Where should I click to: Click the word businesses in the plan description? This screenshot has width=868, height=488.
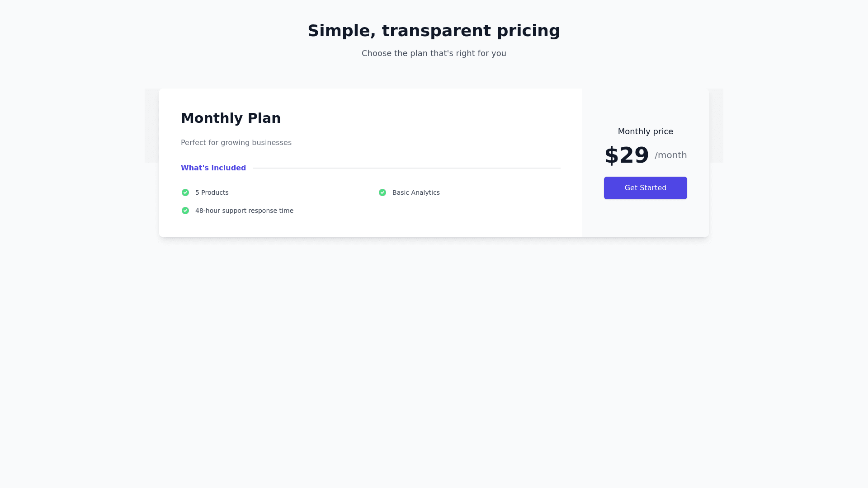(272, 143)
